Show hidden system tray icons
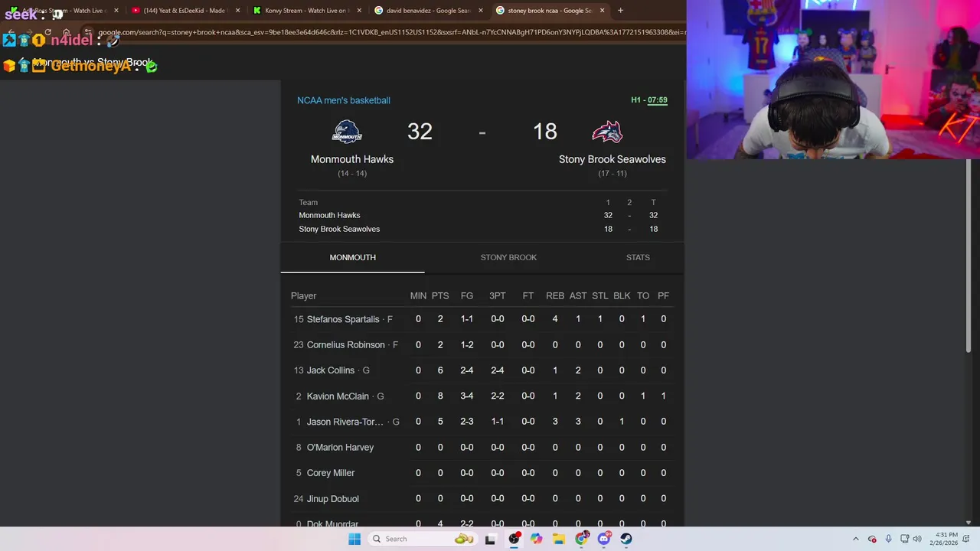Viewport: 980px width, 551px height. tap(856, 539)
